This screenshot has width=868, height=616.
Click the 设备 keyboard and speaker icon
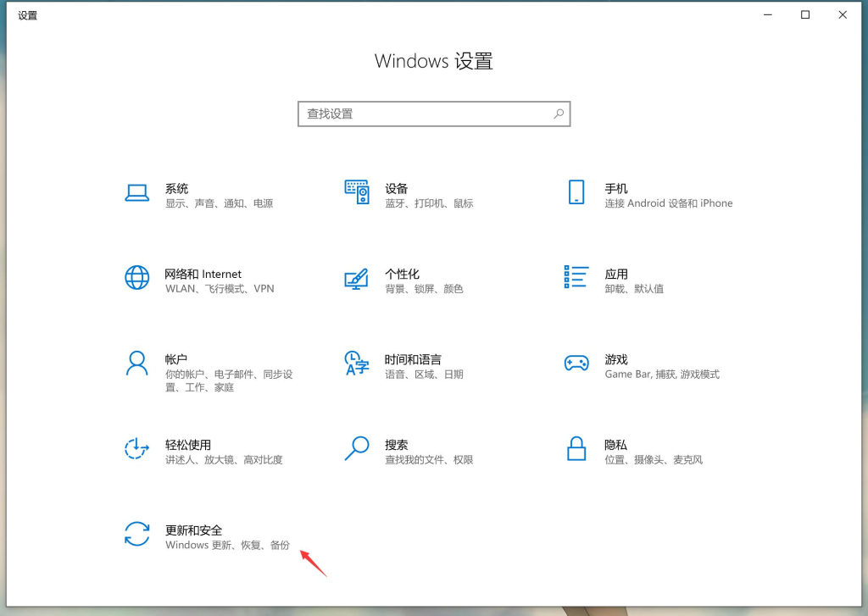pos(357,192)
